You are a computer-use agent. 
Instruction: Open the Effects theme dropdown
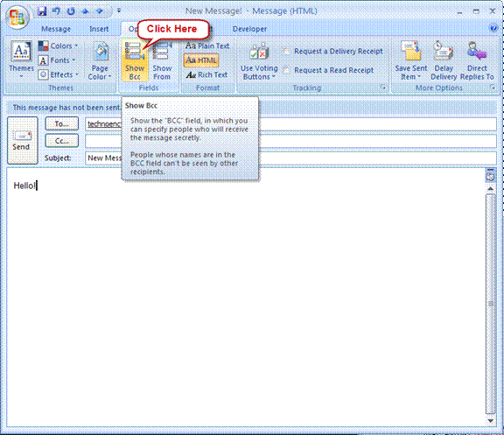(x=58, y=75)
